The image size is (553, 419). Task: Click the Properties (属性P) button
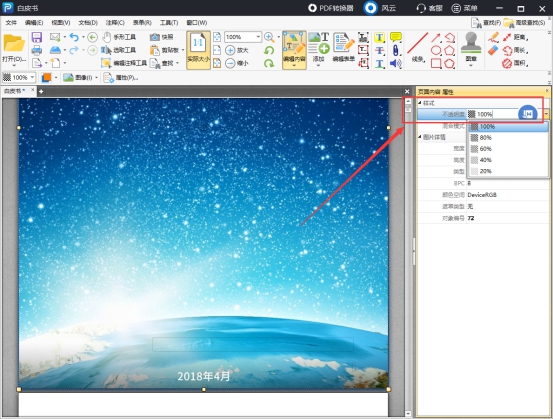point(121,78)
